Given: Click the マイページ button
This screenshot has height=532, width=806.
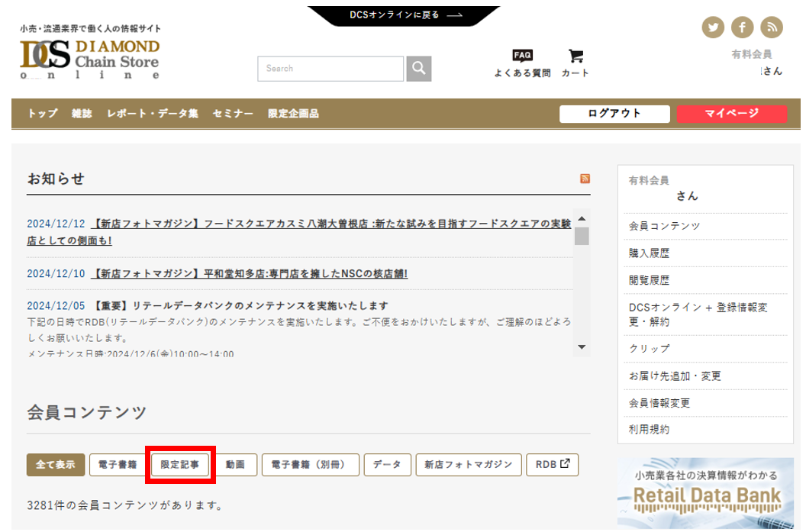Looking at the screenshot, I should [731, 114].
